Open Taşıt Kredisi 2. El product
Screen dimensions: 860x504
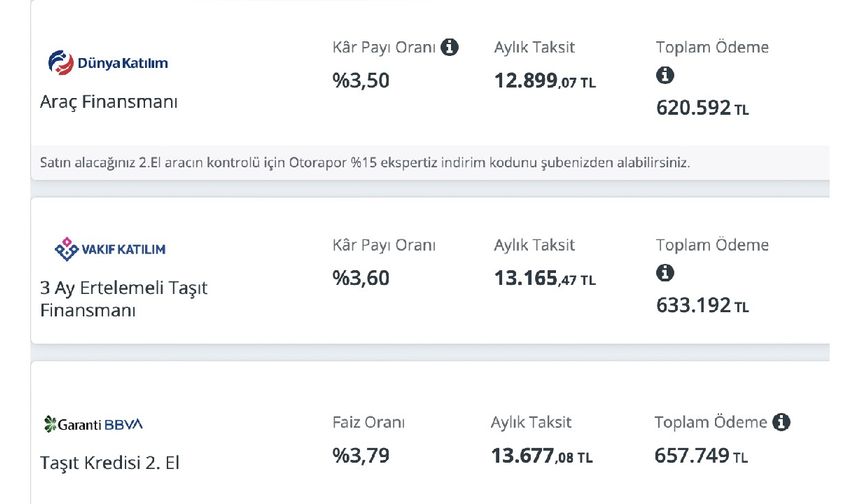click(110, 463)
